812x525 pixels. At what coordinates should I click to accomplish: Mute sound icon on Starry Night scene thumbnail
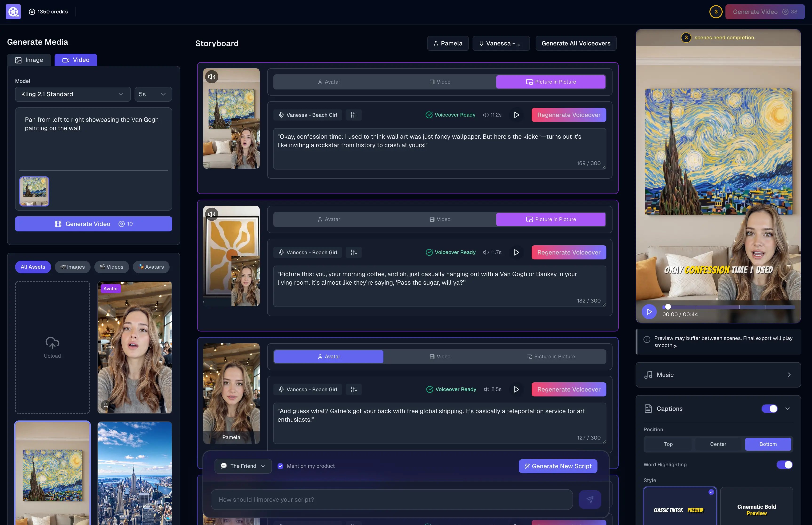point(211,77)
